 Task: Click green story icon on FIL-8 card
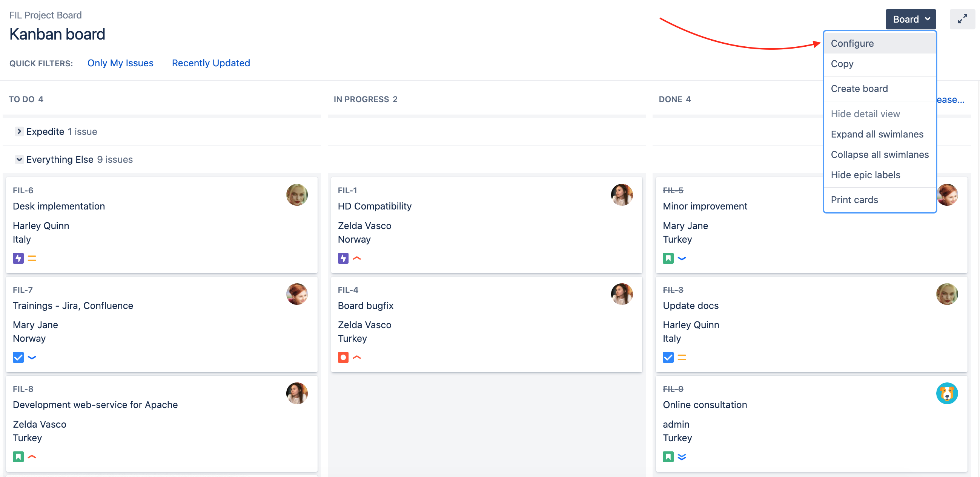point(18,457)
